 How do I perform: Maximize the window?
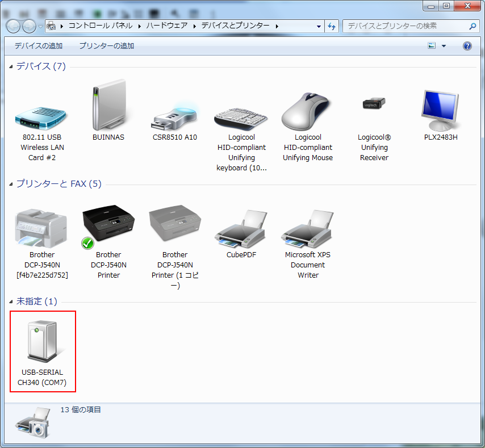pos(446,6)
